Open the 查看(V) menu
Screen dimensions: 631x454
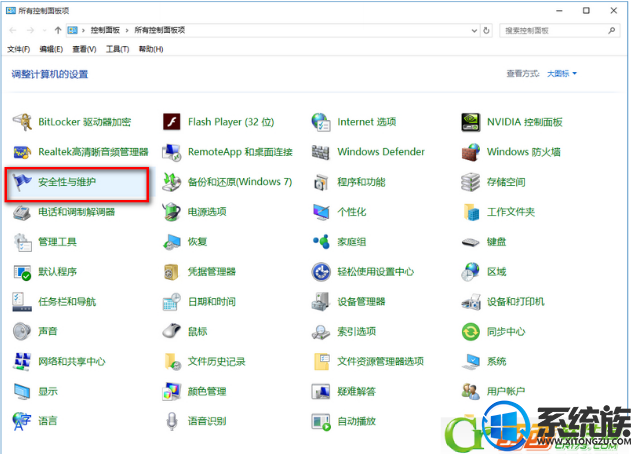point(84,49)
